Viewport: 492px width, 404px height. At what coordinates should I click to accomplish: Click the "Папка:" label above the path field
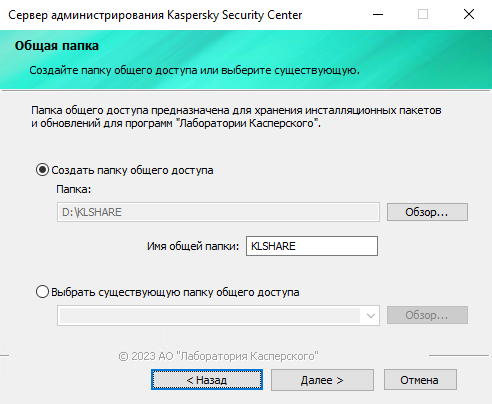click(x=74, y=189)
